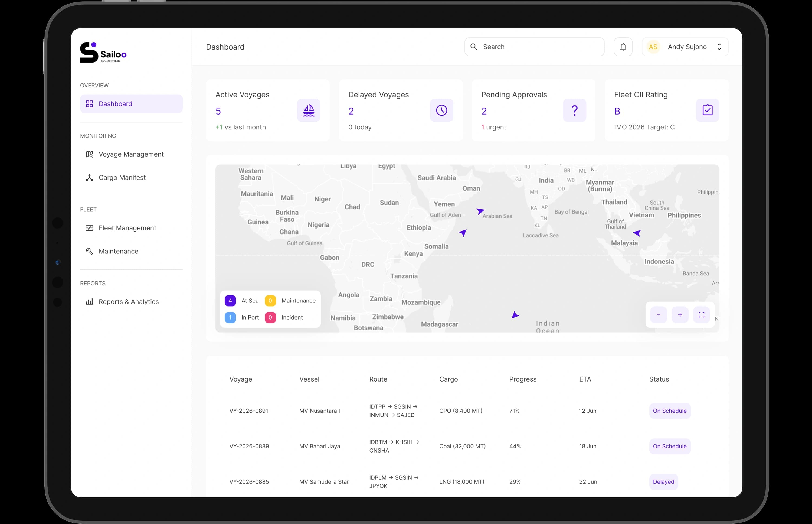812x524 pixels.
Task: Click the Voyage Management map icon
Action: [89, 154]
